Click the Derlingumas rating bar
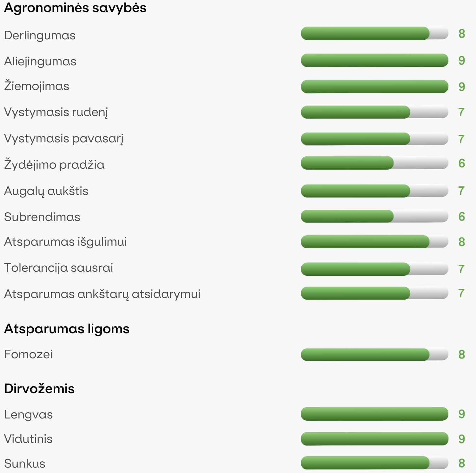The width and height of the screenshot is (476, 473). pos(374,33)
